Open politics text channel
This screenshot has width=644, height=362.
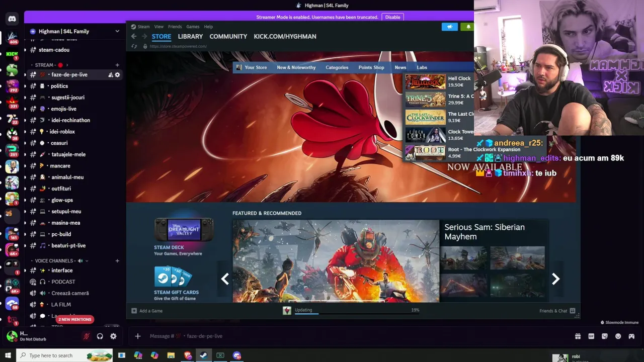point(75,86)
